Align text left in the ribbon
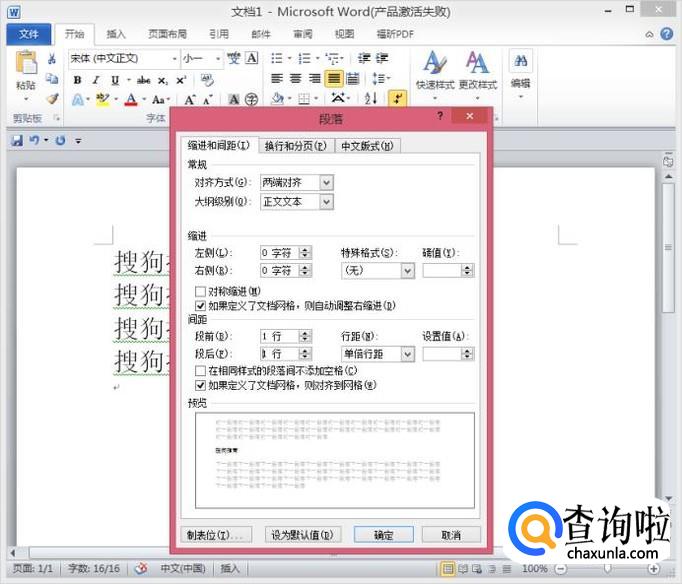Image resolution: width=682 pixels, height=584 pixels. click(277, 79)
